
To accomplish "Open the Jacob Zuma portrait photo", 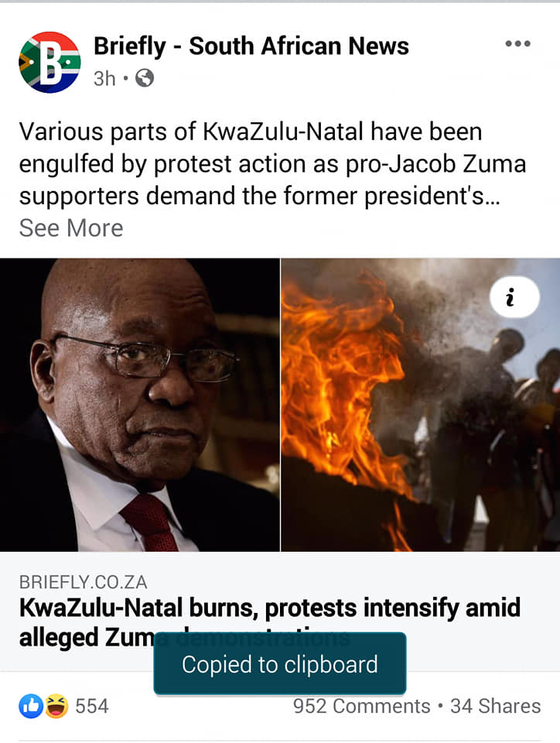I will click(140, 405).
